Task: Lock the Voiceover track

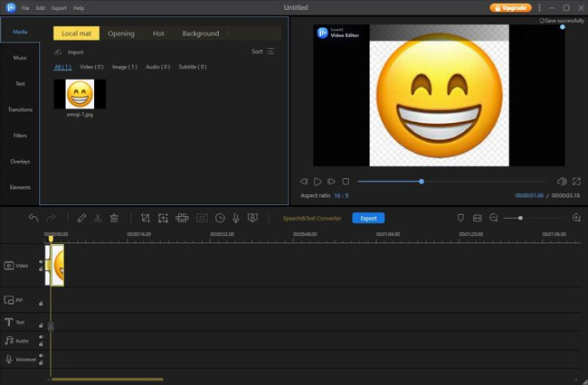Action: pos(41,362)
